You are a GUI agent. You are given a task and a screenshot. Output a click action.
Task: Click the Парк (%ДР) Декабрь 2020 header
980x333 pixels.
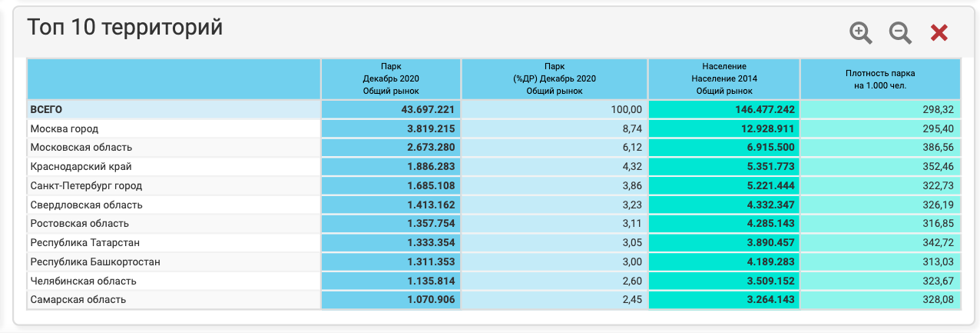coord(554,79)
